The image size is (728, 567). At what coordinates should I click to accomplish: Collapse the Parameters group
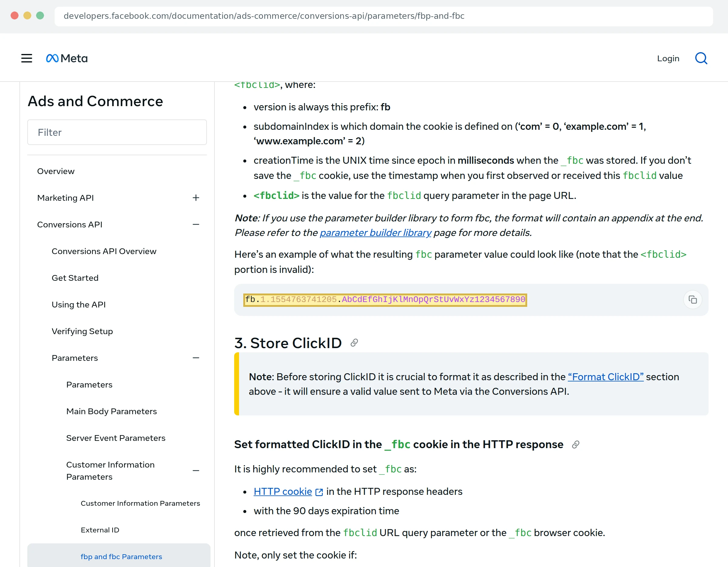(x=196, y=358)
